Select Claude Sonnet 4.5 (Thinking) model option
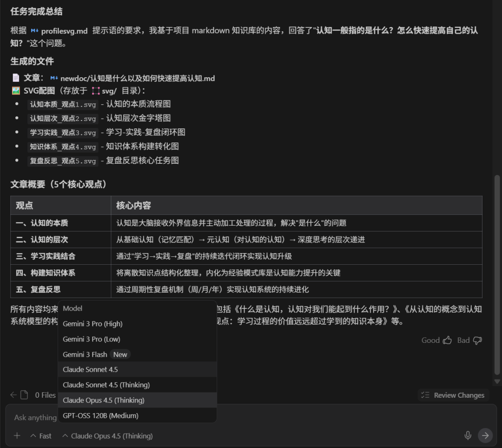Screen dimensions: 502x448 [106, 385]
